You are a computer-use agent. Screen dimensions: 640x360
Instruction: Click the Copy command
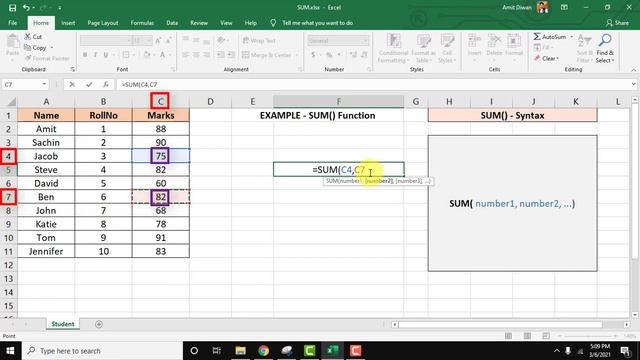tap(36, 48)
